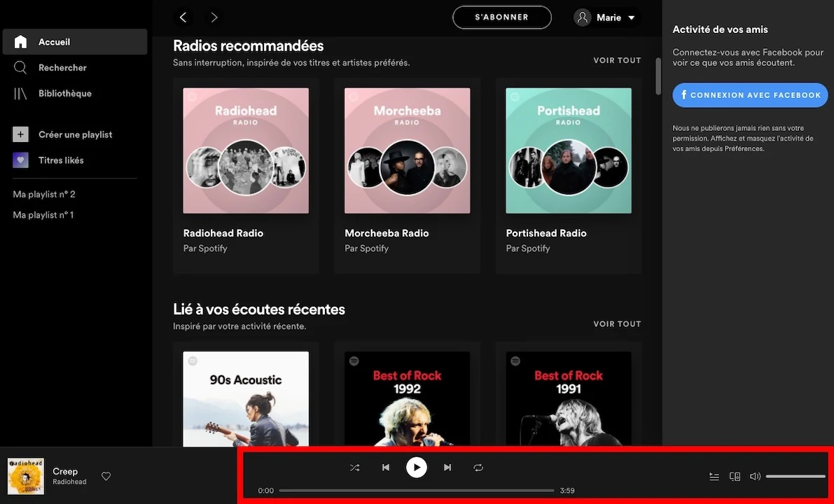Open the connect to device menu
The height and width of the screenshot is (504, 834).
click(735, 477)
